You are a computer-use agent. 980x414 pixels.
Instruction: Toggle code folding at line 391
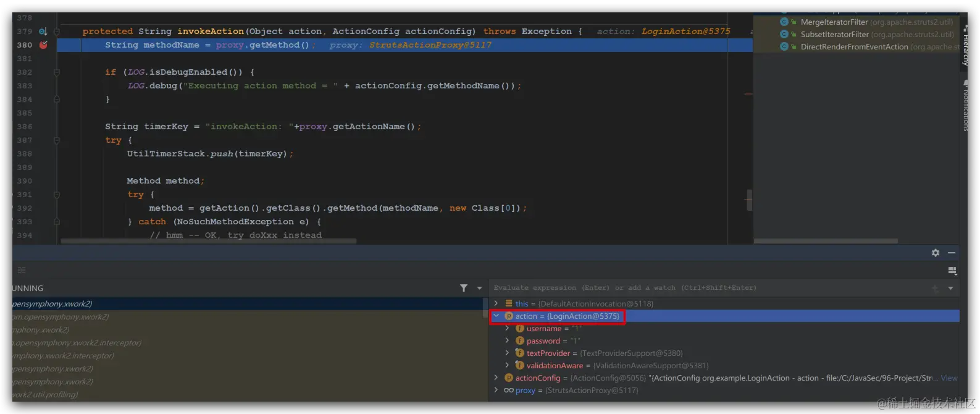click(x=57, y=195)
